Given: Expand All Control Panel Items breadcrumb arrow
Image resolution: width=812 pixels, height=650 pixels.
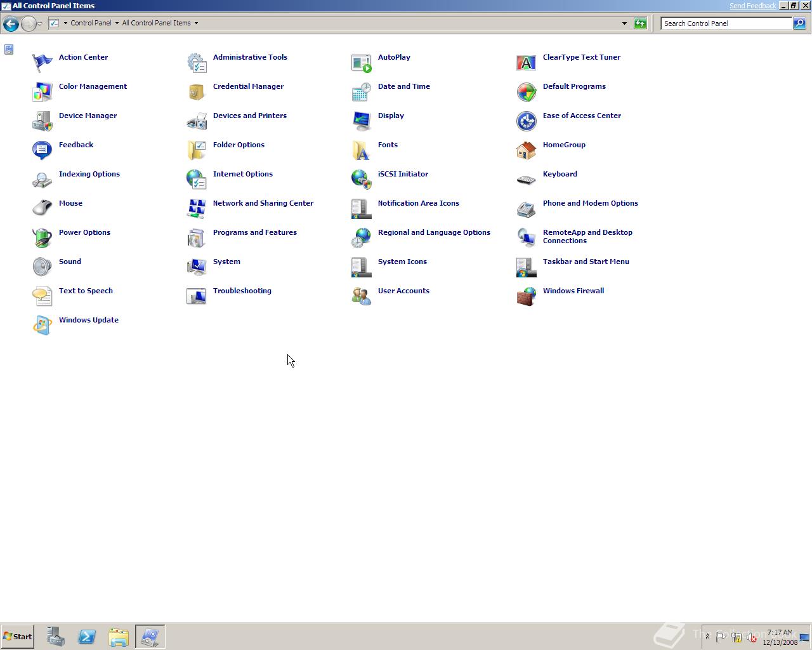Looking at the screenshot, I should click(x=196, y=23).
